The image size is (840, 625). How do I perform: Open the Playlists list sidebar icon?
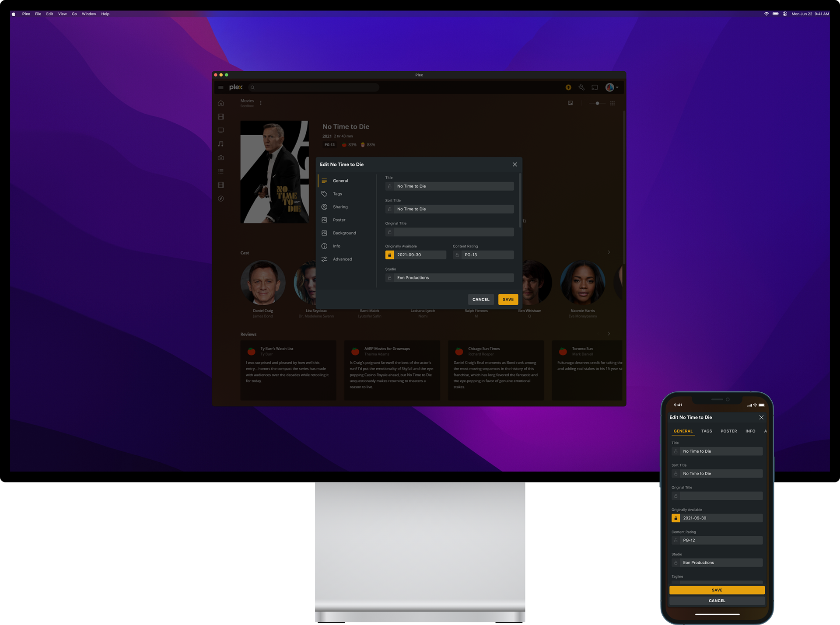[221, 171]
